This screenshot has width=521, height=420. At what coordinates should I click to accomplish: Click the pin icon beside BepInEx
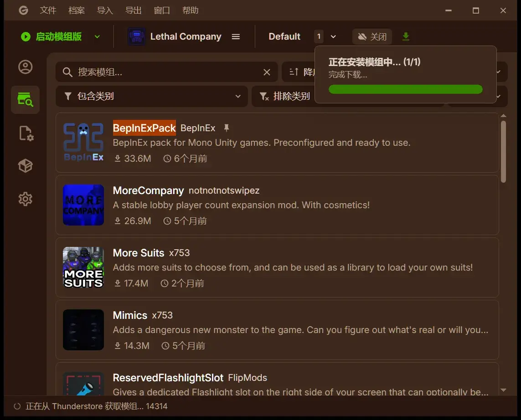pyautogui.click(x=227, y=128)
